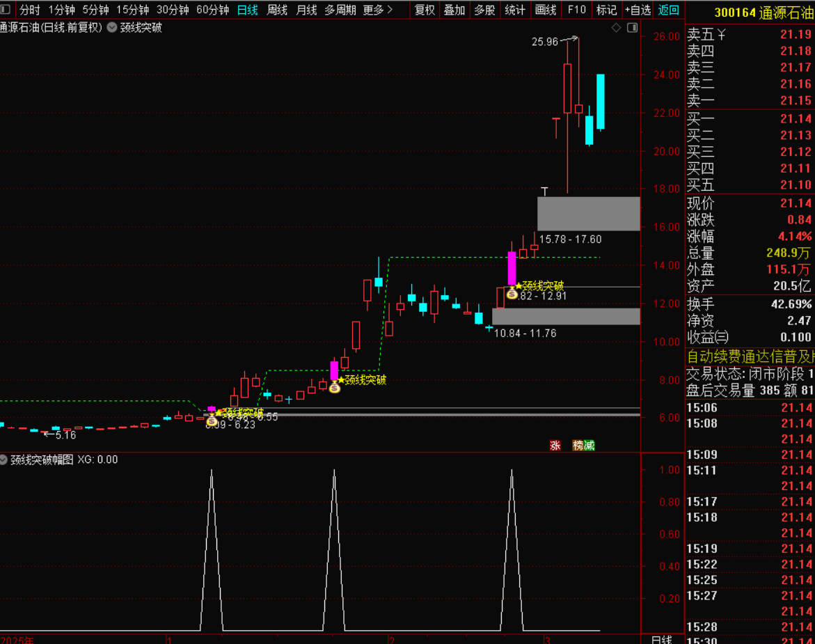The image size is (815, 644).
Task: Select the 60分钟 period tab
Action: 212,10
